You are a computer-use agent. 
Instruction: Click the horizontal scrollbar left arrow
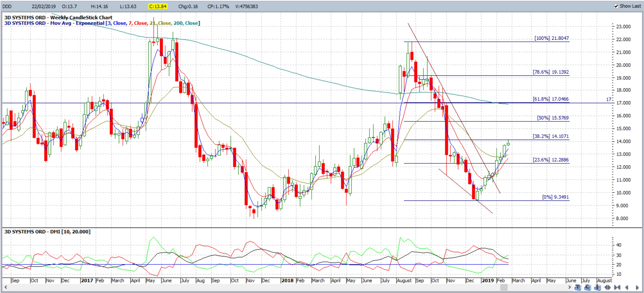[5, 287]
